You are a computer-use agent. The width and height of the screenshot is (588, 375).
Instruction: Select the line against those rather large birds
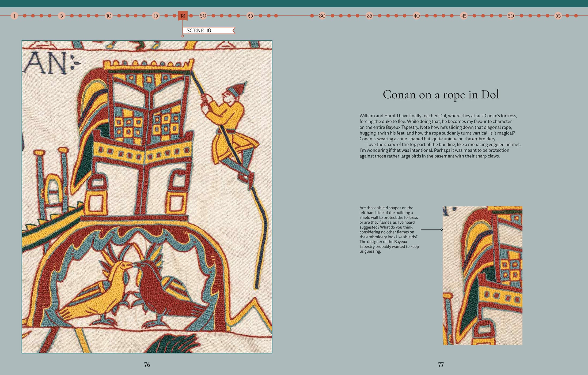point(429,156)
